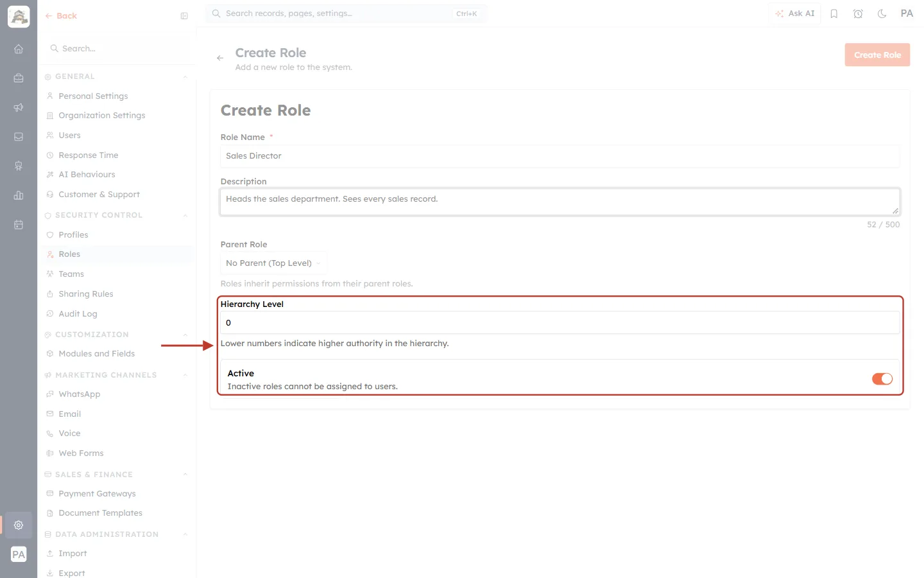The image size is (924, 578).
Task: Collapse the Customization section
Action: [x=185, y=335]
